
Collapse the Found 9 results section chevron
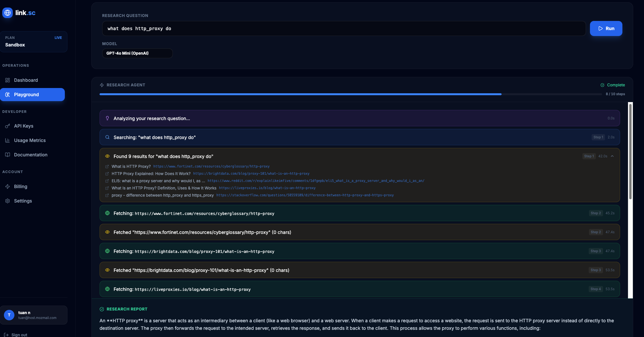click(x=612, y=156)
